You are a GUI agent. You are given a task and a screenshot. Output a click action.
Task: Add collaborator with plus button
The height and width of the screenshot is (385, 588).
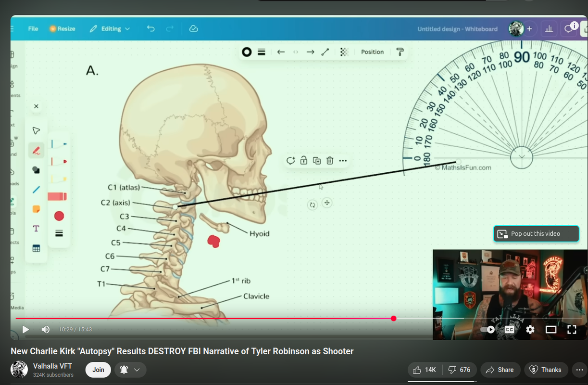(529, 29)
